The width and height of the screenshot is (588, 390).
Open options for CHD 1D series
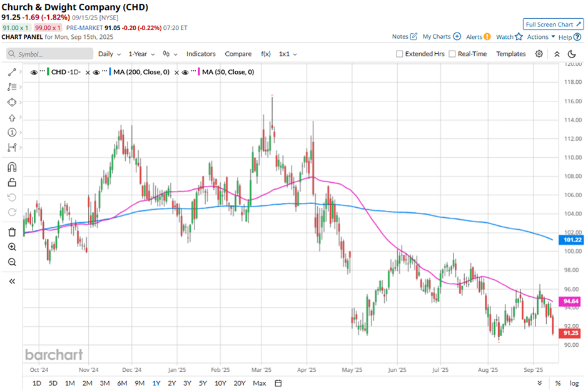click(43, 71)
